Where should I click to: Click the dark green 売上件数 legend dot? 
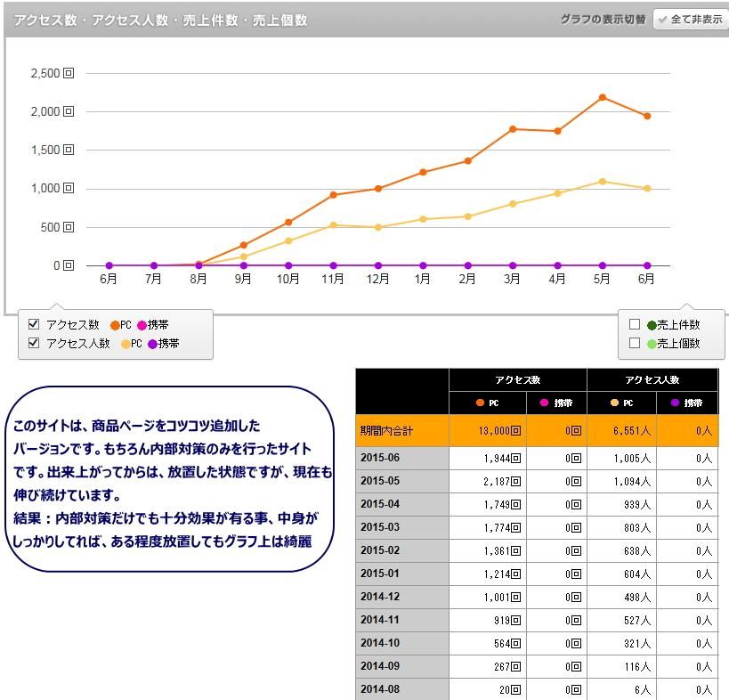pos(652,325)
